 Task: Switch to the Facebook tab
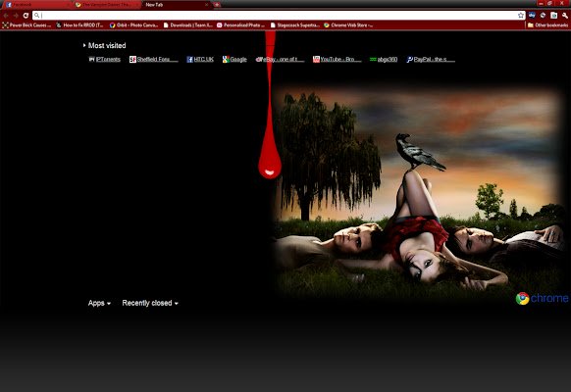pos(36,5)
